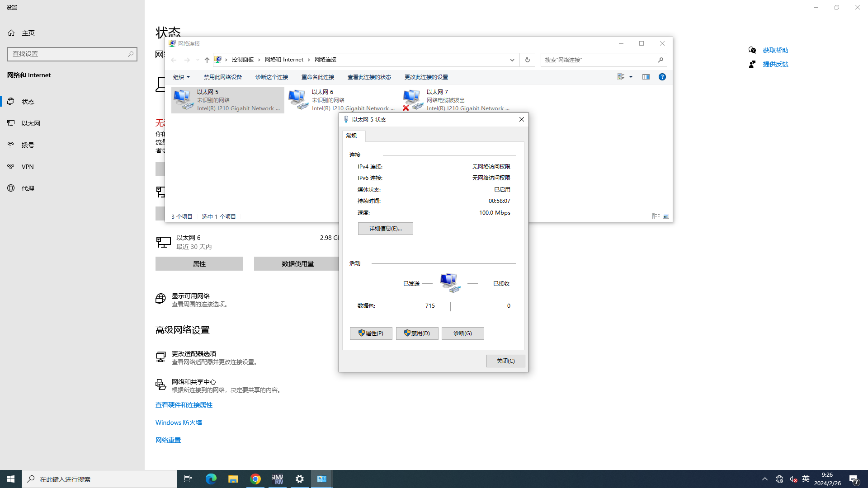Click the help question mark icon

662,77
